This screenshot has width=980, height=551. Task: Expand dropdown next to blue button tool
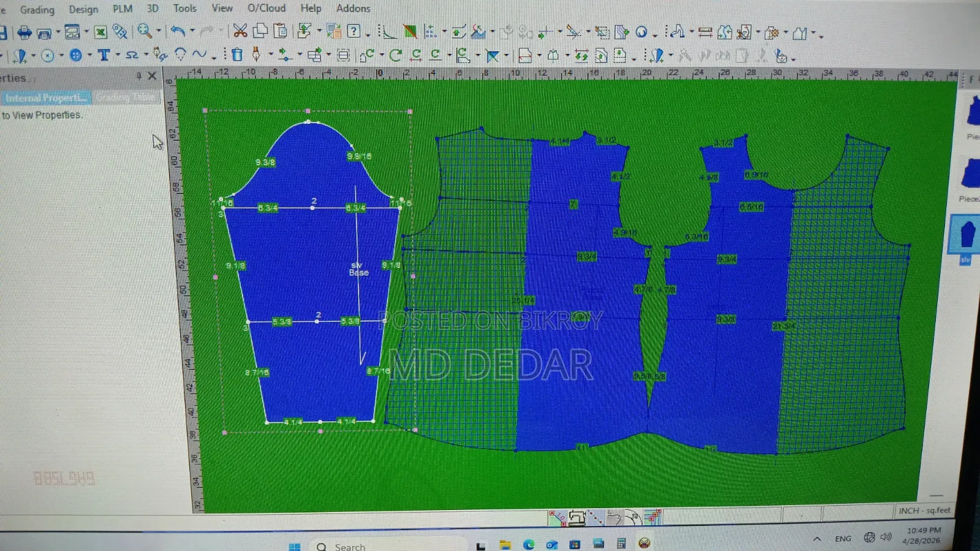pyautogui.click(x=89, y=56)
